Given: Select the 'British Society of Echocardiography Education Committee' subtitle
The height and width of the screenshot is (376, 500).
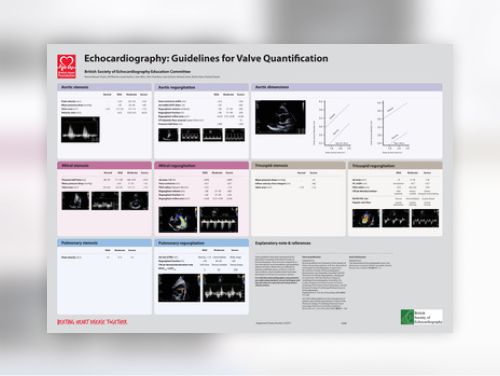Looking at the screenshot, I should [x=137, y=71].
